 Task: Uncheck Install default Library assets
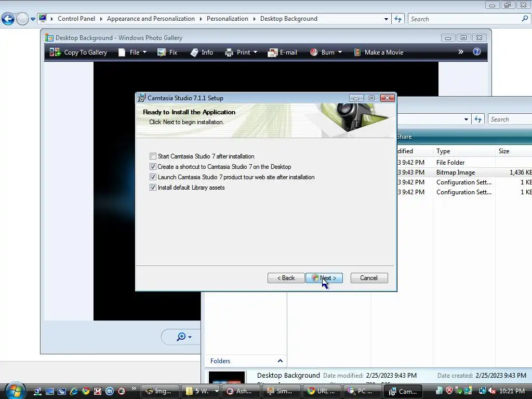coord(153,188)
